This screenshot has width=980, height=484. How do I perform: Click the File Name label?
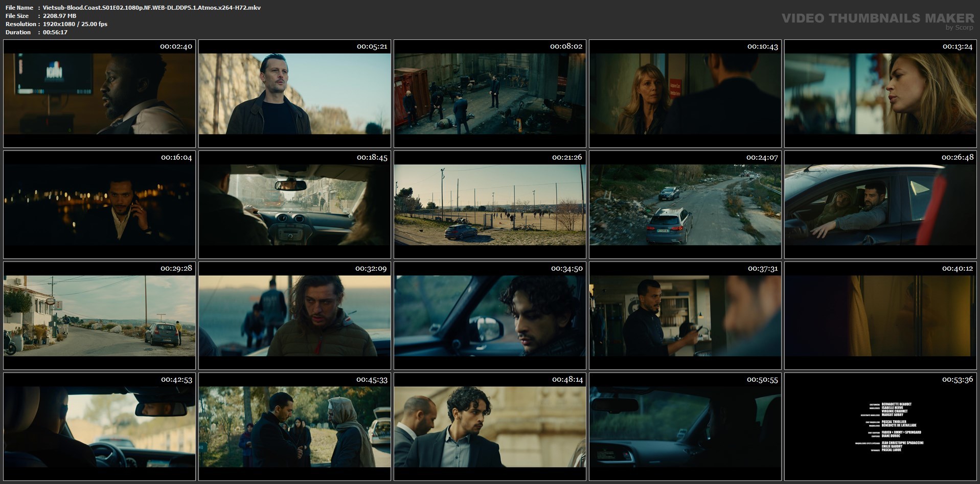pos(19,8)
